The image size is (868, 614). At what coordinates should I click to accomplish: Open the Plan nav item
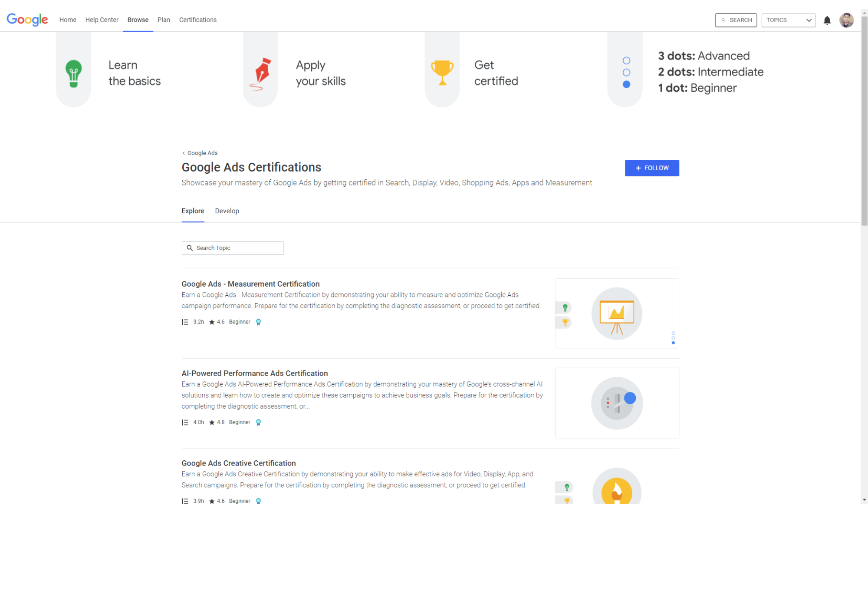click(164, 20)
